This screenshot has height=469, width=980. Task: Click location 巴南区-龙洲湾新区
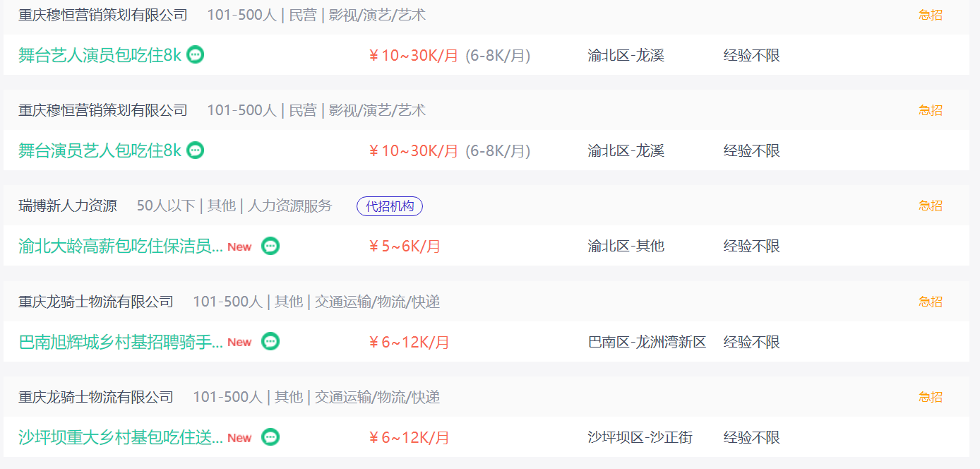point(647,342)
